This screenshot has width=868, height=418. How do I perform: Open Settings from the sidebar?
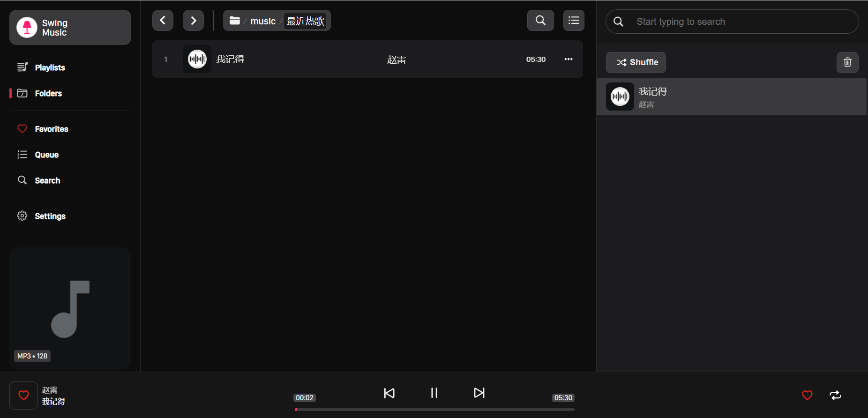(50, 216)
